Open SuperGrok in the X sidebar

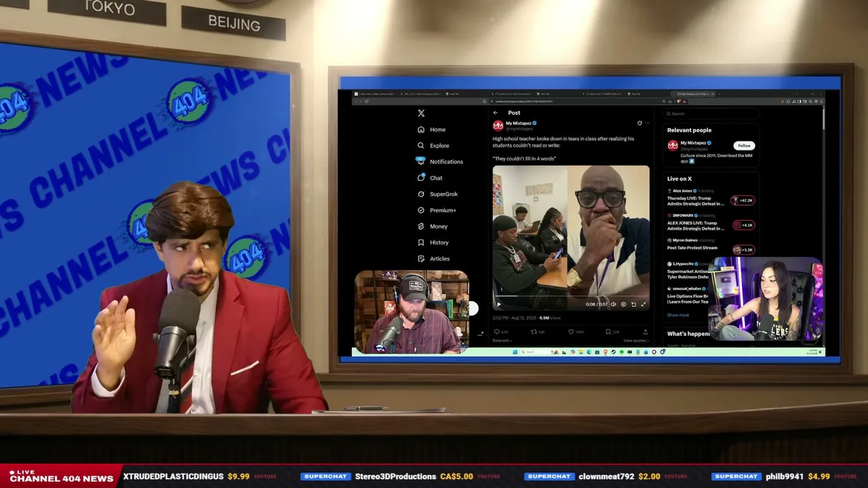point(437,194)
